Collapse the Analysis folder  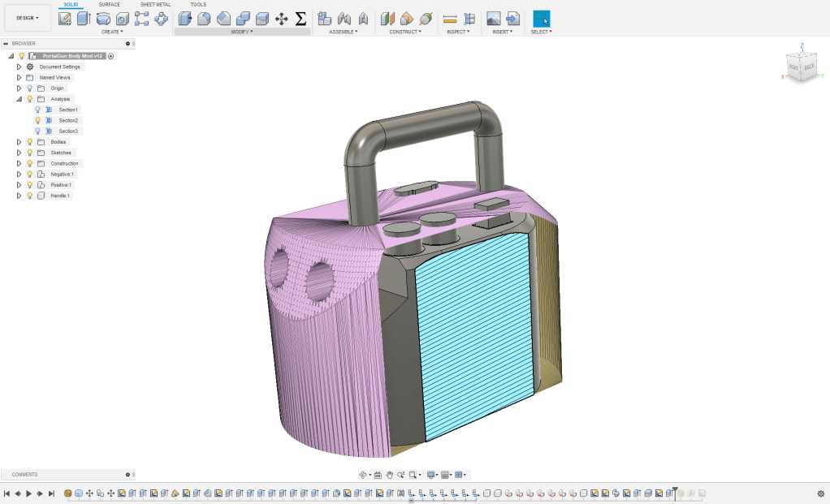pyautogui.click(x=19, y=99)
